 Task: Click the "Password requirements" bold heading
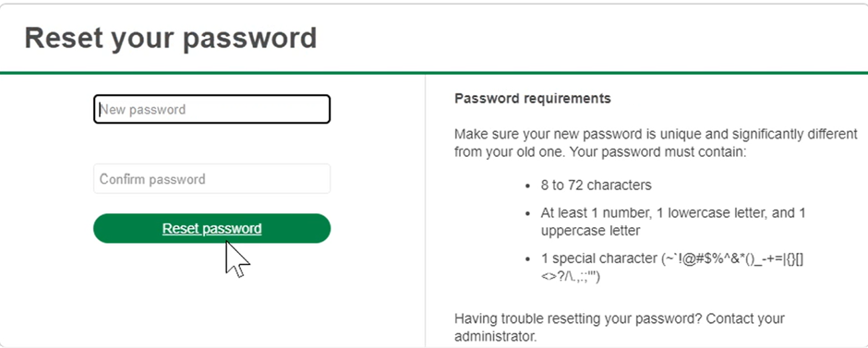click(533, 99)
